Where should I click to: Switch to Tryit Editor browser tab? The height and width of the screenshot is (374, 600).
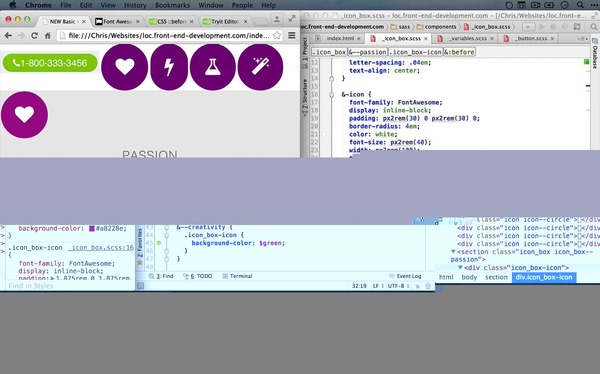click(x=225, y=21)
